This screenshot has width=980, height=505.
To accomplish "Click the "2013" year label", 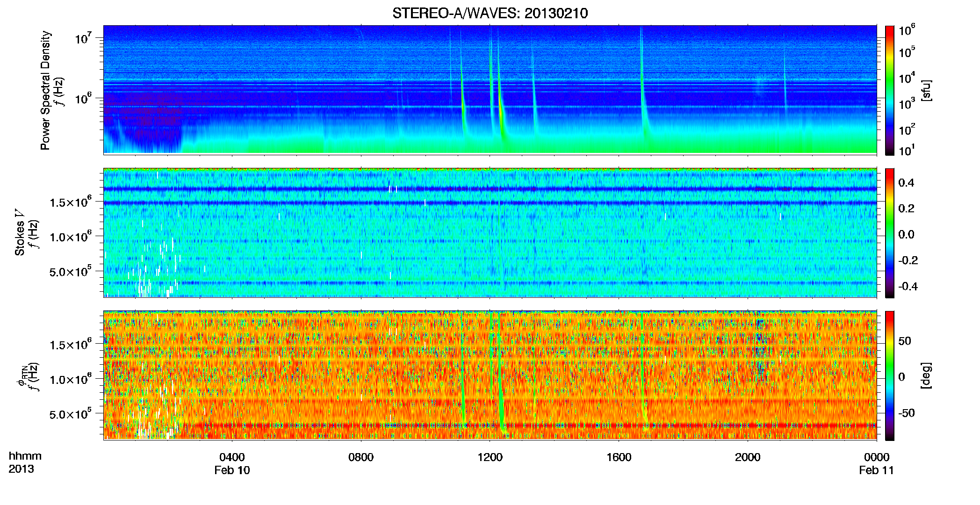I will pos(21,469).
